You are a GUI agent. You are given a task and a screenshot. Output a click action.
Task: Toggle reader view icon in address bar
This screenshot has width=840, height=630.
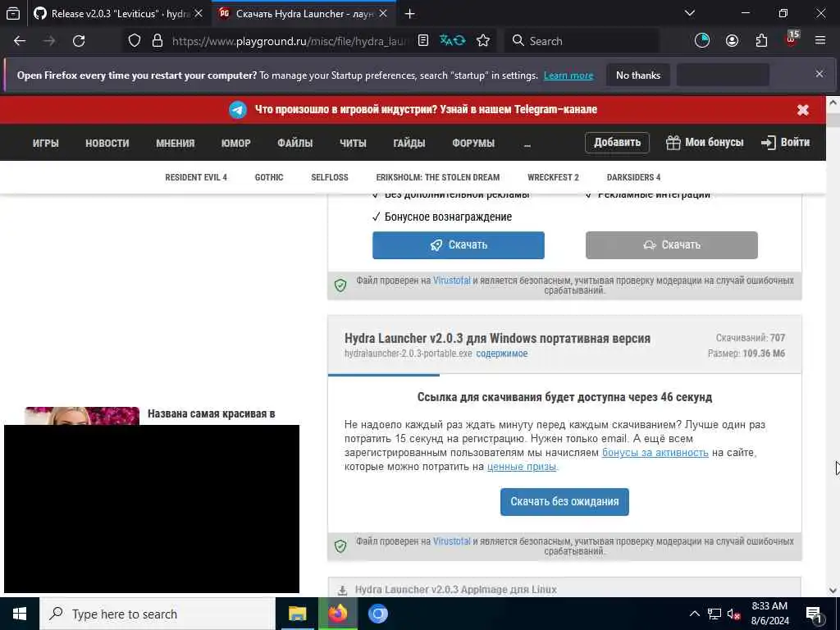click(x=423, y=41)
